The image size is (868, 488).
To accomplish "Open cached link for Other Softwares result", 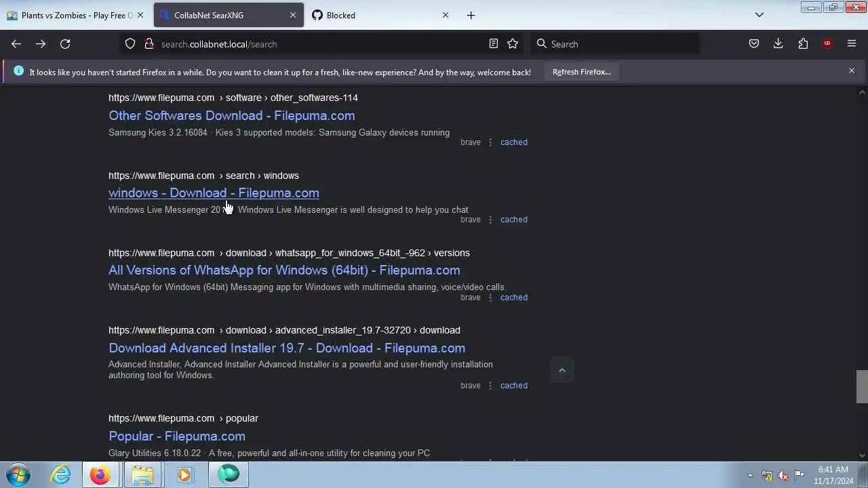I will [513, 142].
